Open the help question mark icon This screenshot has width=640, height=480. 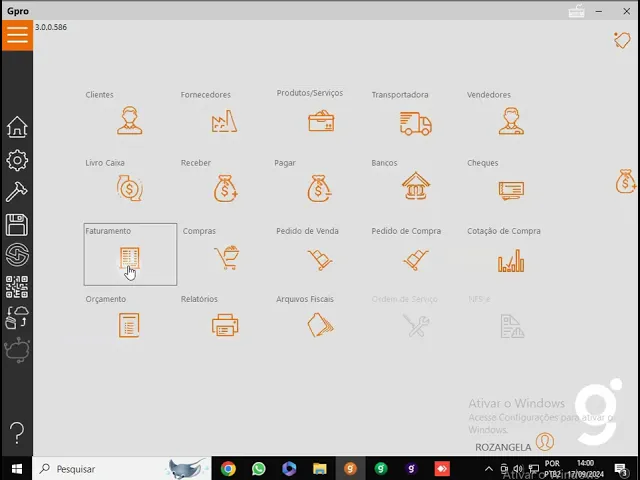(x=17, y=433)
